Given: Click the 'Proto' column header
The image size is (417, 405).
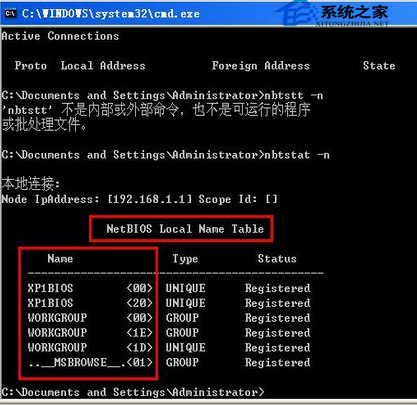Looking at the screenshot, I should pos(31,66).
